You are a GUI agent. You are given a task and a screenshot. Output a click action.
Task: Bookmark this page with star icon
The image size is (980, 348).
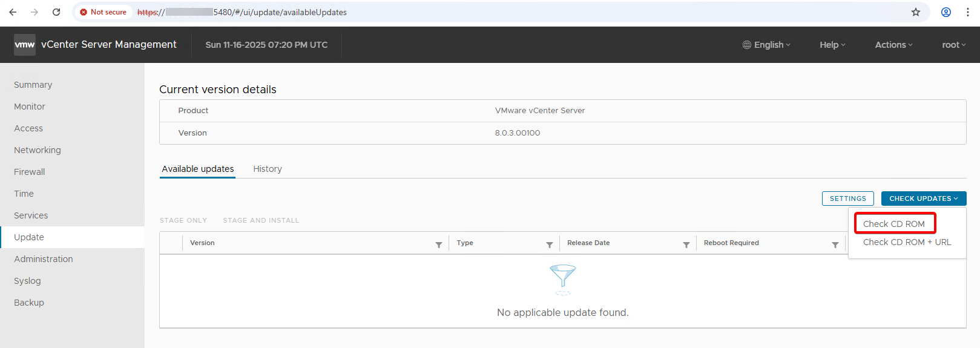pos(916,12)
